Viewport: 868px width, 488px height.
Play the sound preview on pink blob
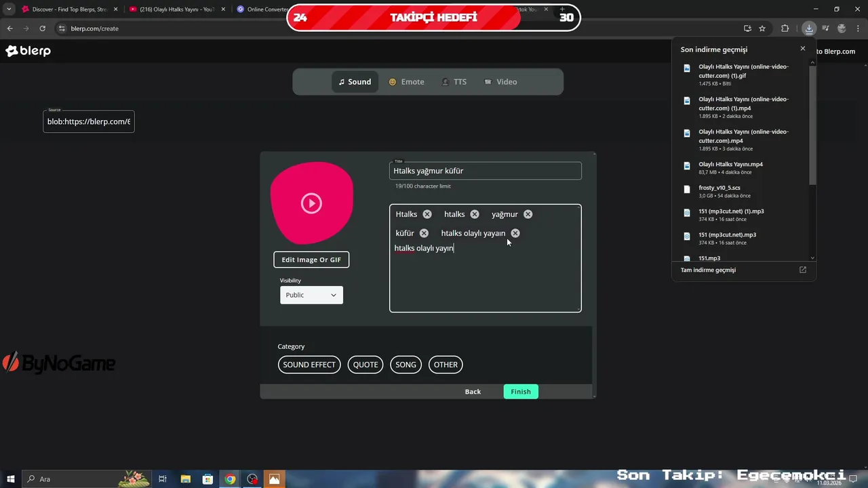click(311, 203)
